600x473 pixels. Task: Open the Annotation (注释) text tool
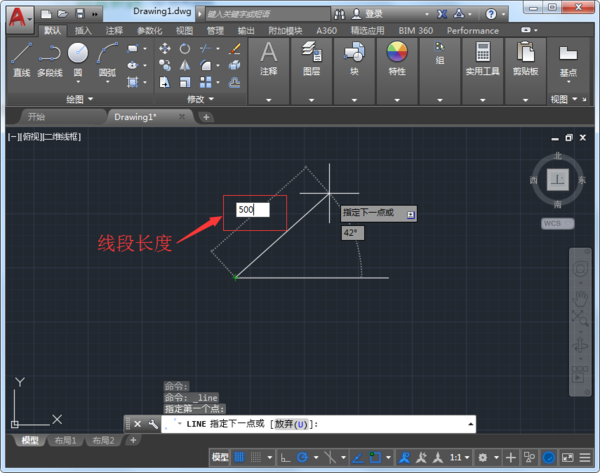(x=268, y=54)
